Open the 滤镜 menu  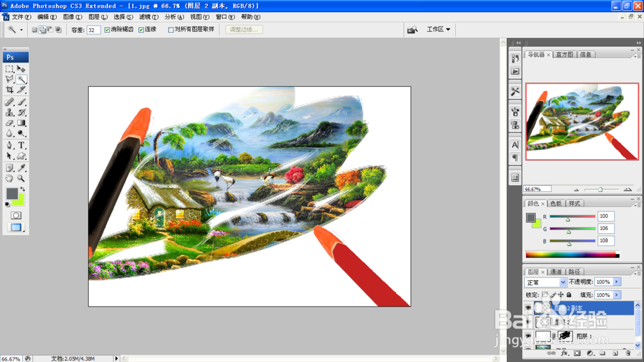(149, 17)
